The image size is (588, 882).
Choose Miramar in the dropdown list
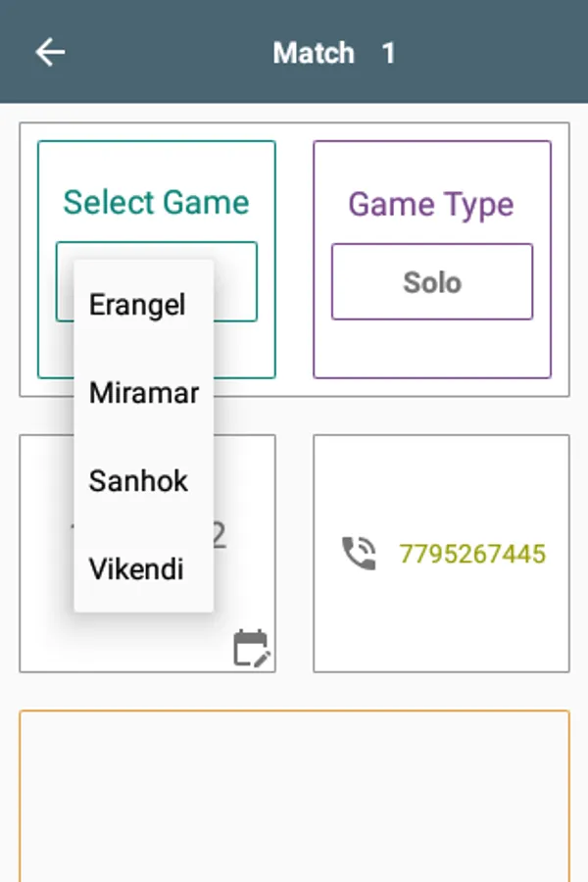point(143,393)
